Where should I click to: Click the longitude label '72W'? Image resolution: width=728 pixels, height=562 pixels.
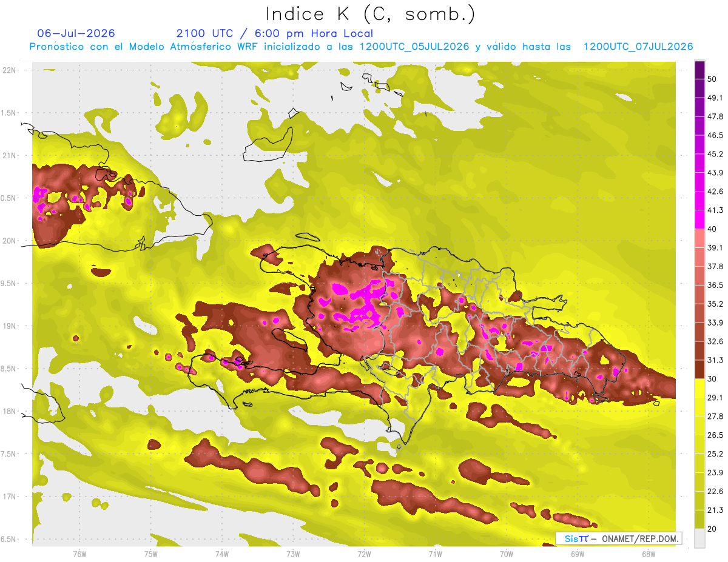364,554
